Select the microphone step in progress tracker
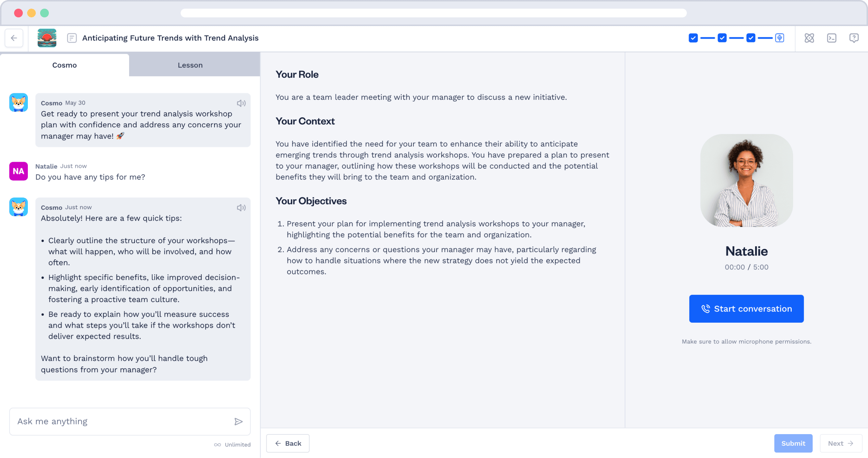868x458 pixels. [x=780, y=38]
